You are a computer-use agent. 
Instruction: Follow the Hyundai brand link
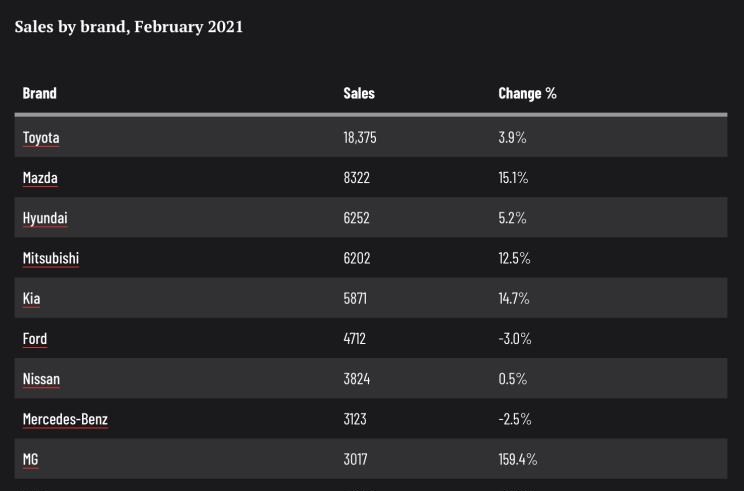[45, 218]
